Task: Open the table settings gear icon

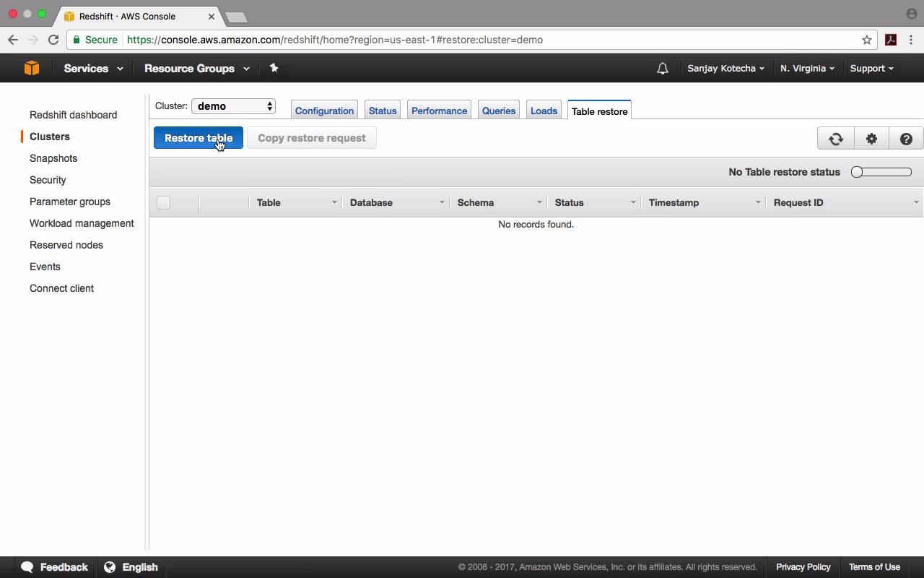Action: [x=871, y=139]
